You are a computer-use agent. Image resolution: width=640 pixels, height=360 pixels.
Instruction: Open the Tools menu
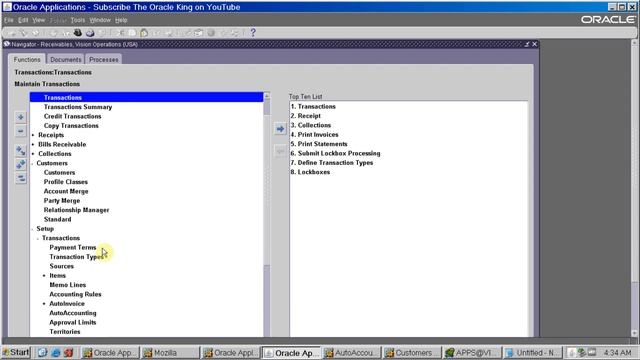(x=78, y=20)
